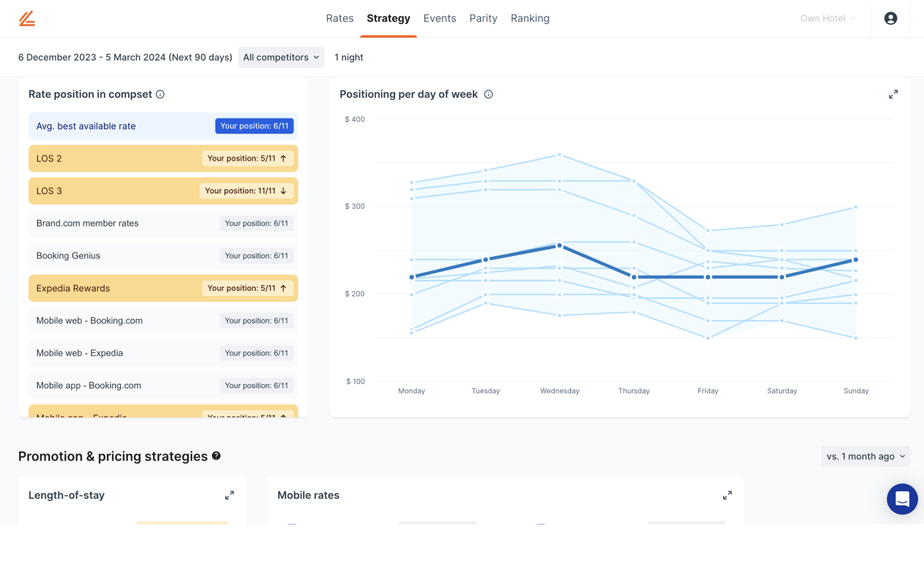This screenshot has height=578, width=924.
Task: Select the Strategy tab
Action: pyautogui.click(x=388, y=19)
